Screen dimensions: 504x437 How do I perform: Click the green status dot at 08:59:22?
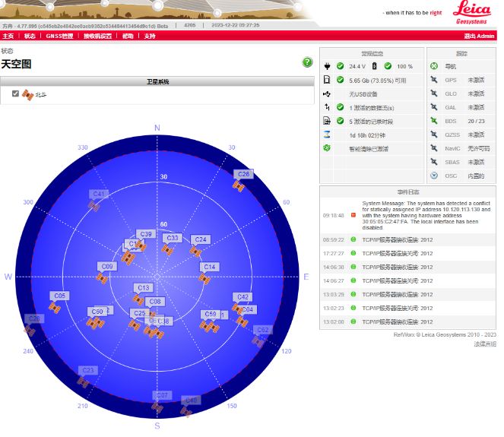[353, 239]
